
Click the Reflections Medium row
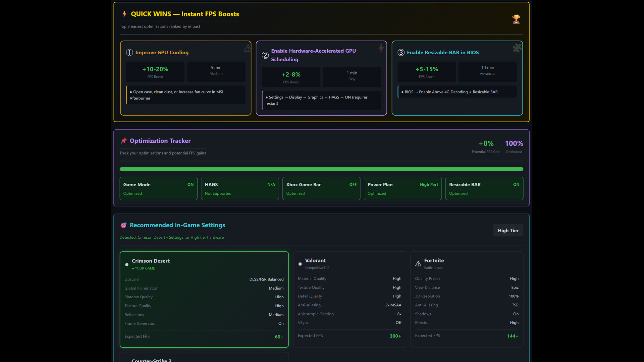204,315
